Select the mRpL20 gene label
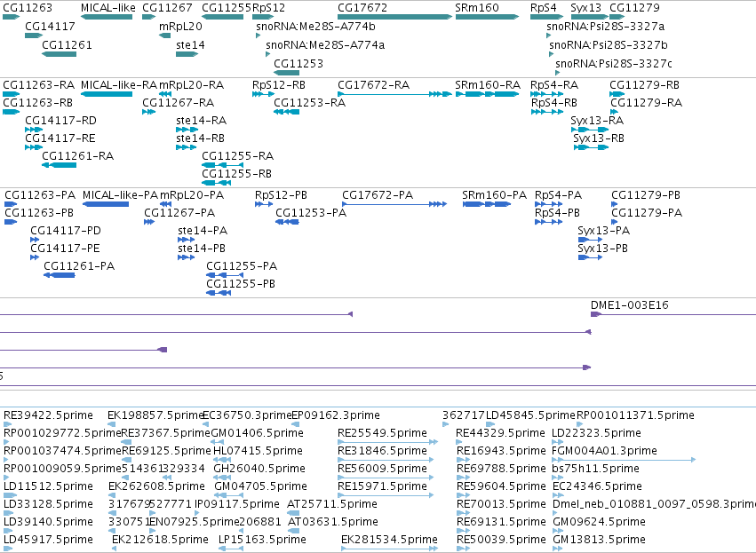The image size is (756, 553). coord(180,26)
